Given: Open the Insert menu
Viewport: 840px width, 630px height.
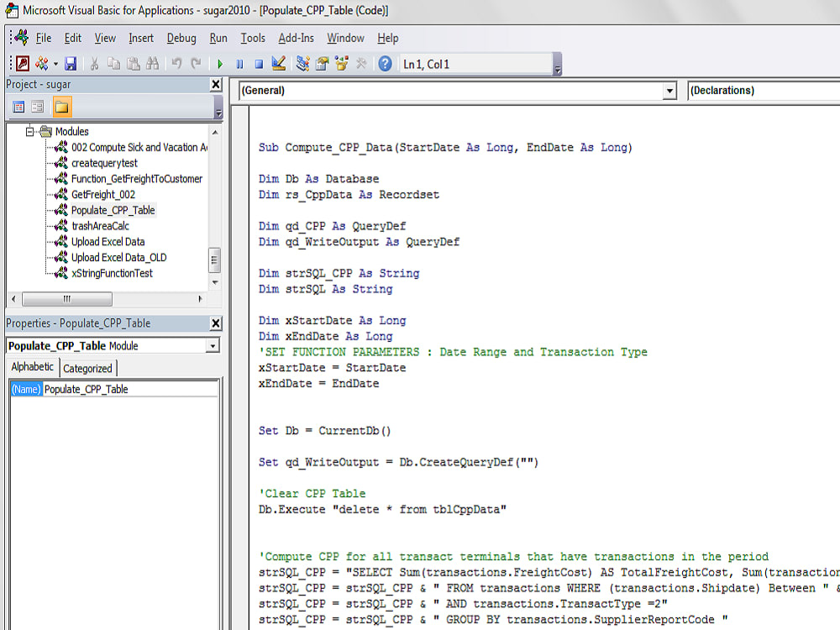Looking at the screenshot, I should coord(141,38).
